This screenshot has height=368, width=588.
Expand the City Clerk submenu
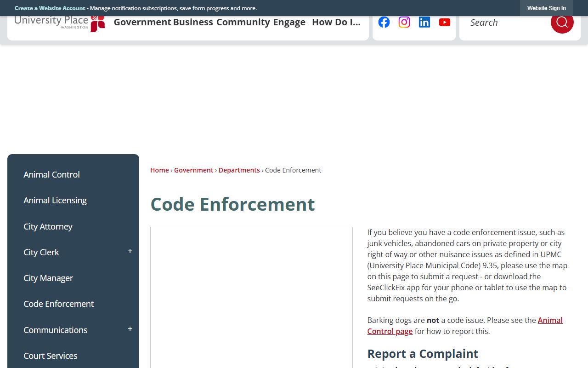coord(130,252)
